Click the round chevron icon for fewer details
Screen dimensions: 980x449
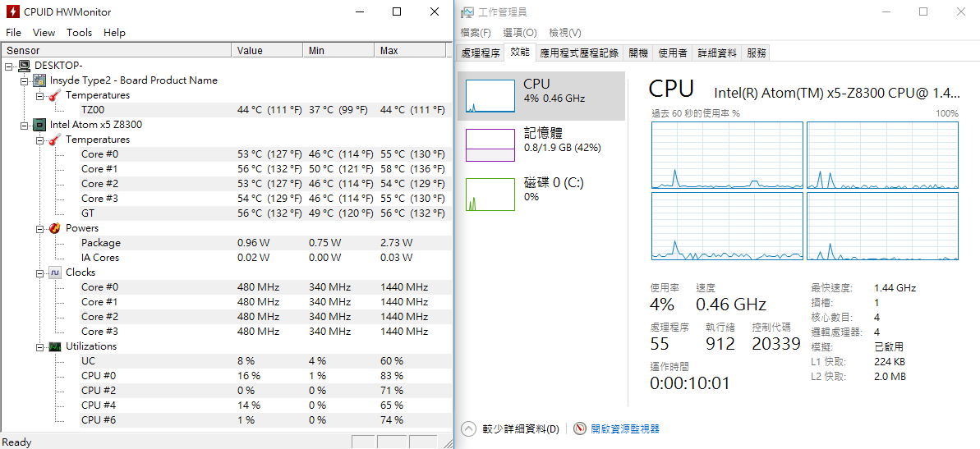pos(468,429)
